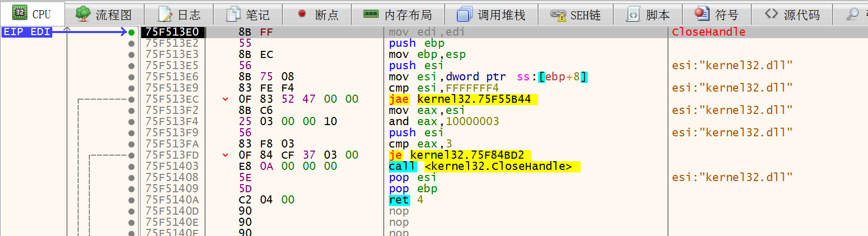
Task: Toggle breakpoint bullet at address 75F513E2
Action: [x=131, y=44]
